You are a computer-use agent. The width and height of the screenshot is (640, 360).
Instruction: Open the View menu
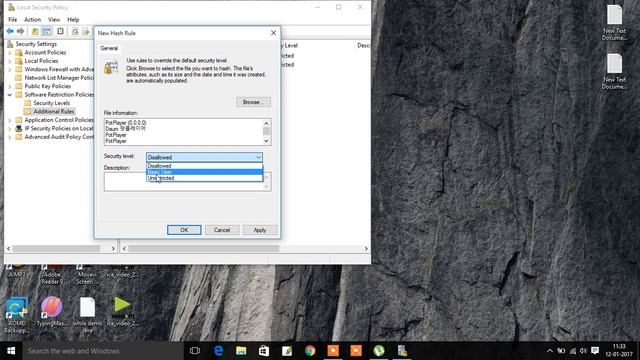pos(54,20)
